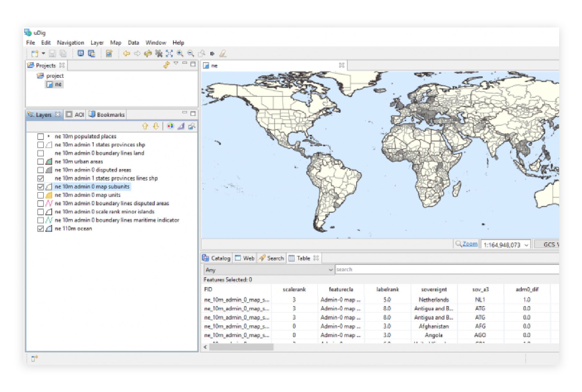This screenshot has height=392, width=582.
Task: Move selected layer down in Layers panel
Action: pos(156,126)
